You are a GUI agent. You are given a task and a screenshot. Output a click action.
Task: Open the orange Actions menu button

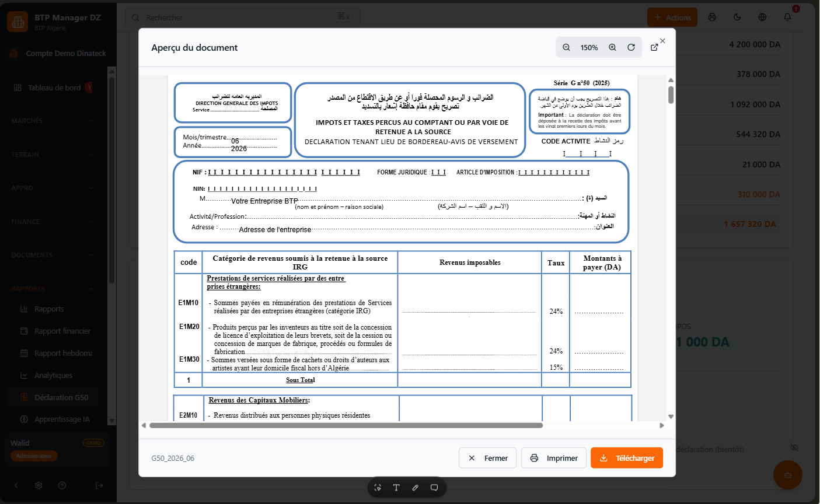click(x=672, y=17)
